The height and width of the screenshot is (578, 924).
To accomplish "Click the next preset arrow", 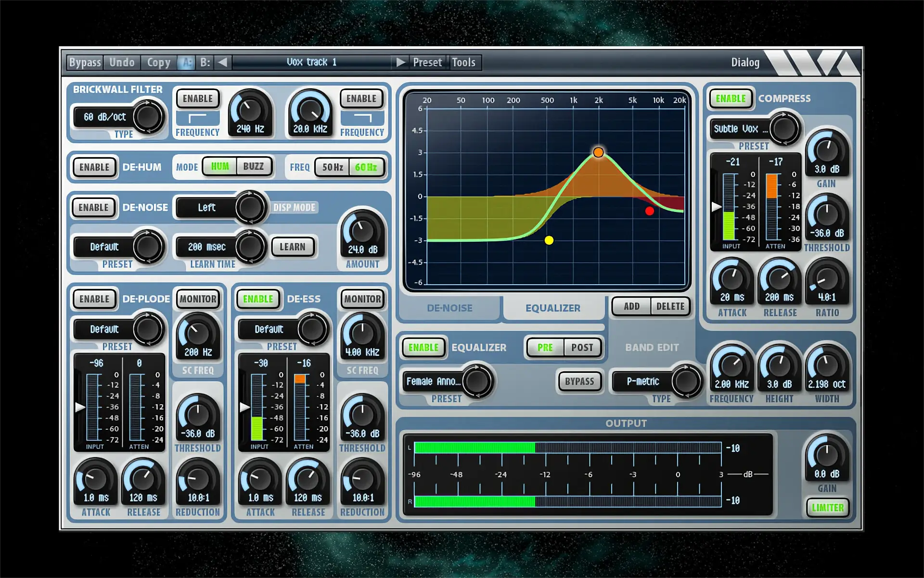I will (400, 62).
